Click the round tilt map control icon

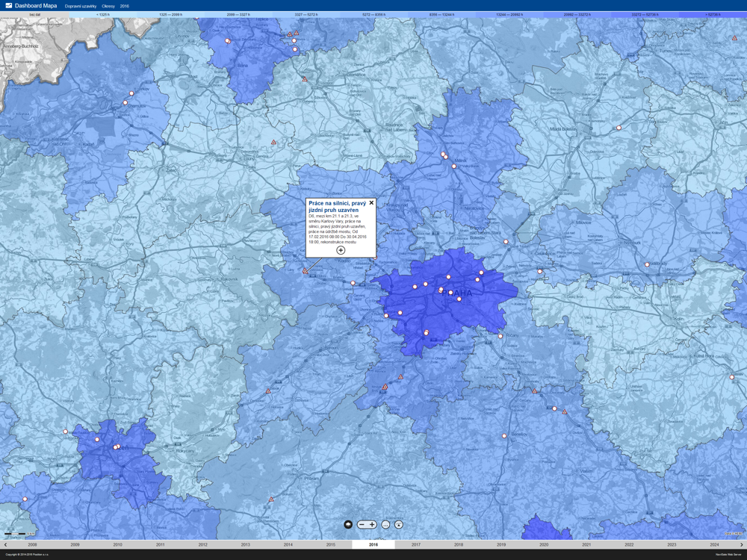coord(399,525)
